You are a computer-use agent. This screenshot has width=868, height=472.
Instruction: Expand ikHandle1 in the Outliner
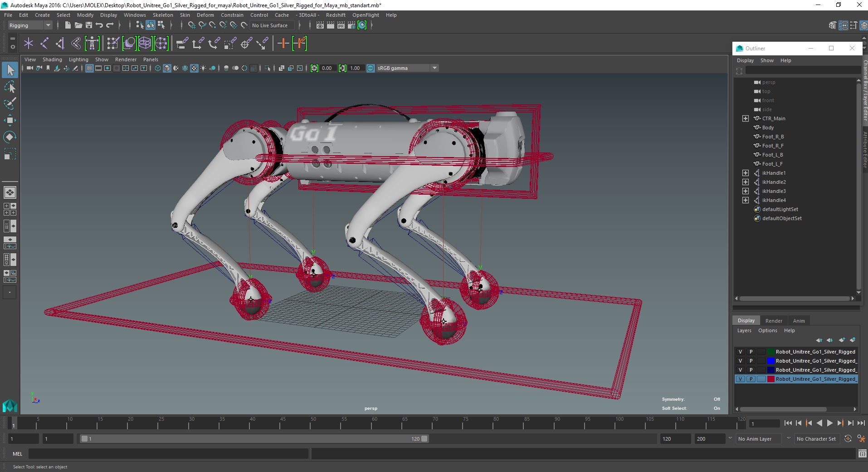[746, 173]
